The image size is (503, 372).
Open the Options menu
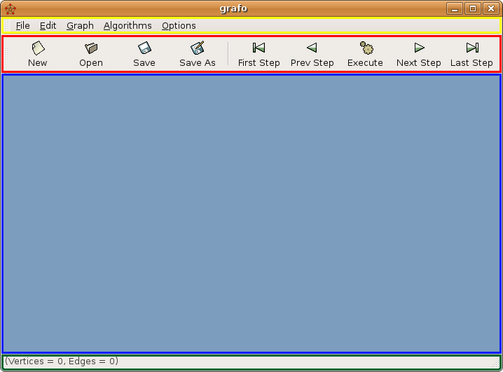coord(179,26)
